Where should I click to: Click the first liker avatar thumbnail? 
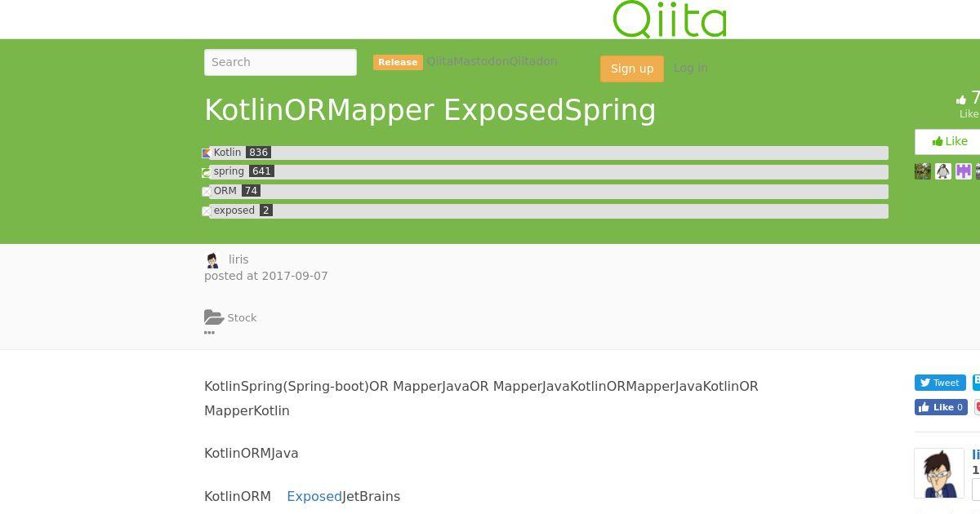pos(923,171)
